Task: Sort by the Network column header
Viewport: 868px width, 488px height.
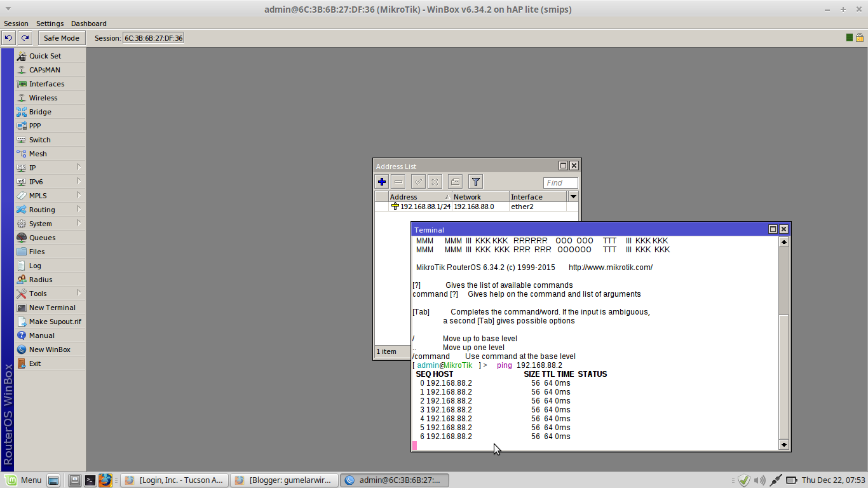Action: click(x=480, y=197)
